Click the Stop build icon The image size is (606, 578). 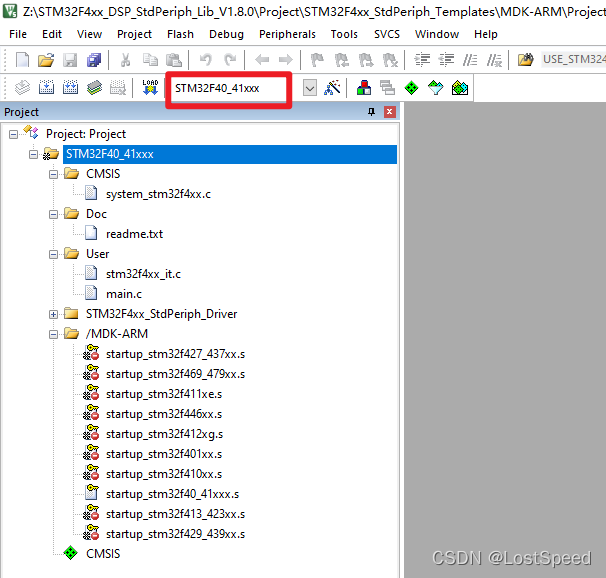pyautogui.click(x=118, y=88)
